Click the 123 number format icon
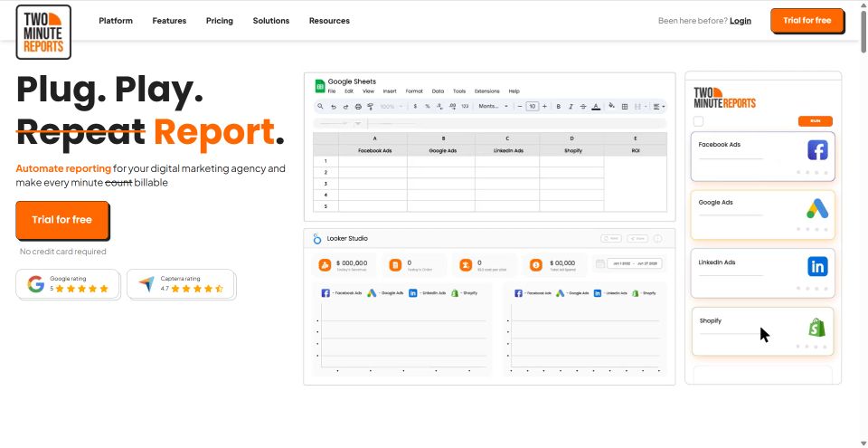This screenshot has height=448, width=868. (x=465, y=107)
